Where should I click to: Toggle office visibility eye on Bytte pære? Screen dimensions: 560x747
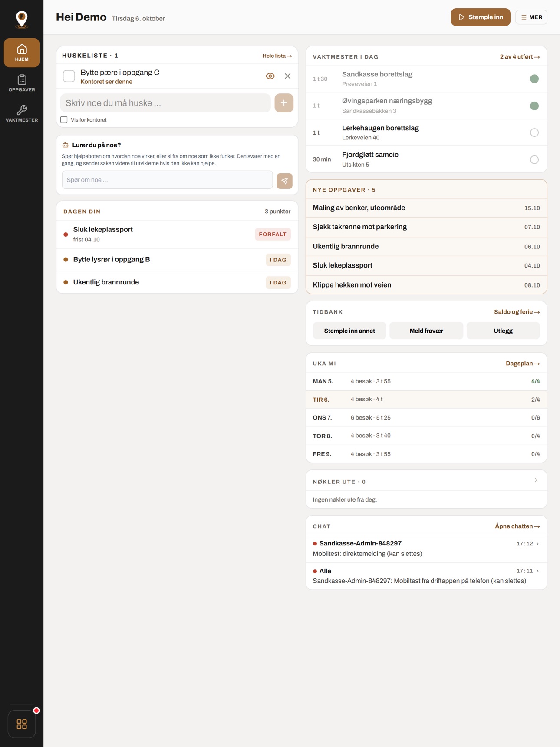(270, 76)
